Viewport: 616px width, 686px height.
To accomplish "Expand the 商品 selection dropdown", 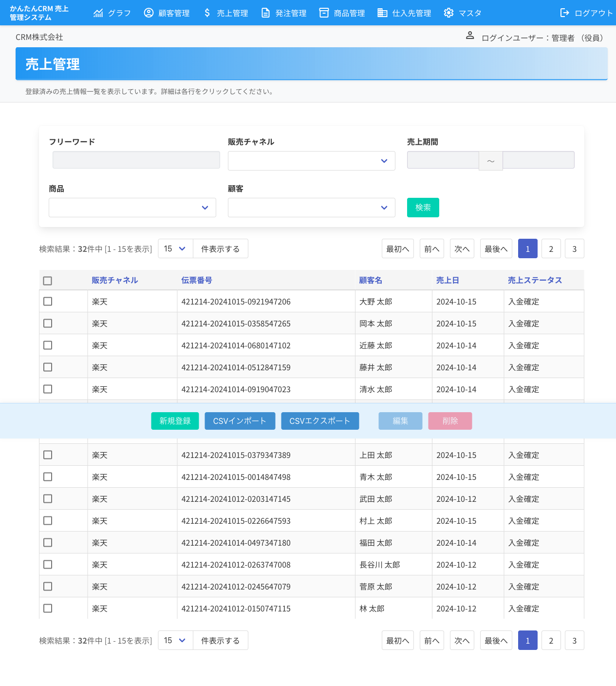I will (x=132, y=208).
